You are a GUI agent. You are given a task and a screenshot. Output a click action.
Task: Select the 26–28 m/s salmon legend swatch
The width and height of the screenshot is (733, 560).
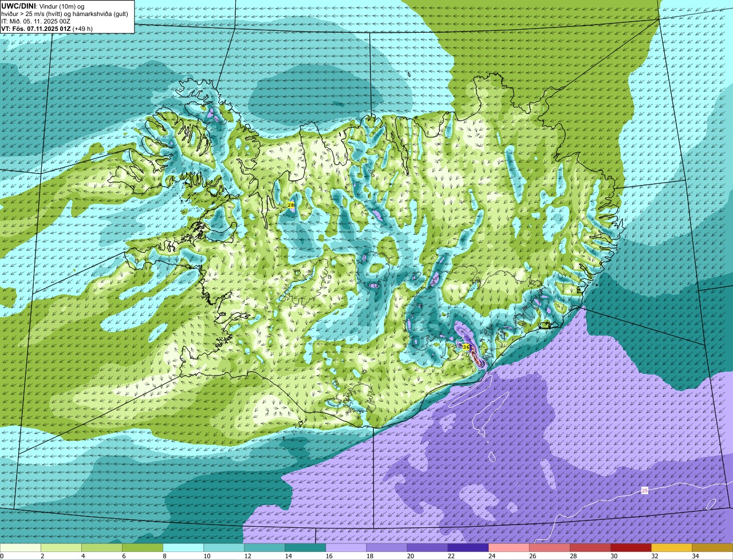tap(549, 547)
